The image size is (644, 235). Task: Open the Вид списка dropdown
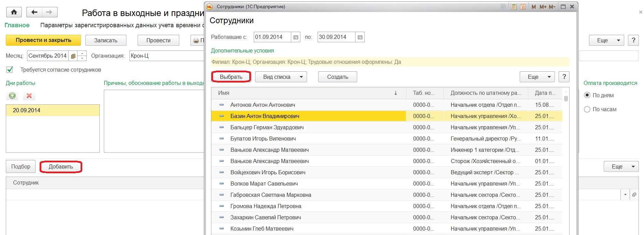pos(281,77)
